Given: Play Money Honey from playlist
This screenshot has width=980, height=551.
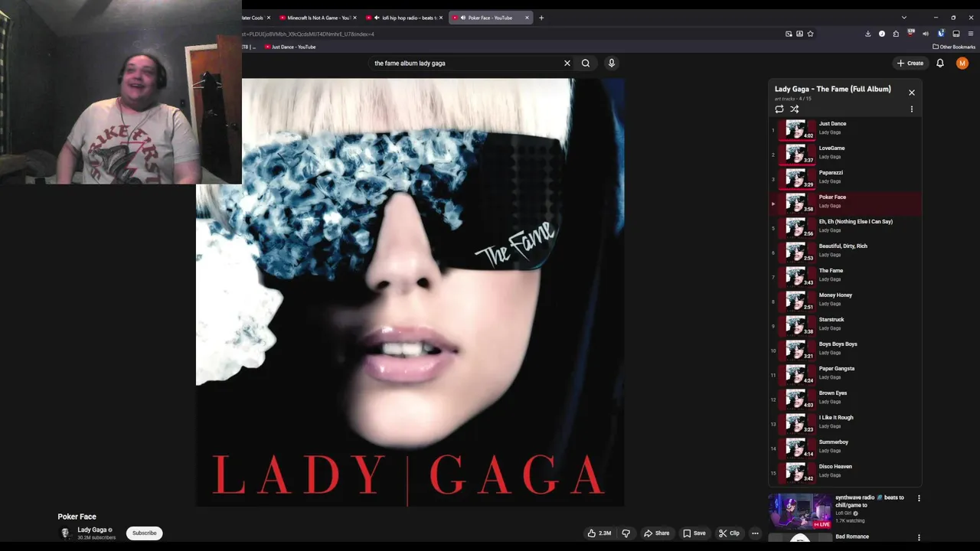Looking at the screenshot, I should (845, 300).
